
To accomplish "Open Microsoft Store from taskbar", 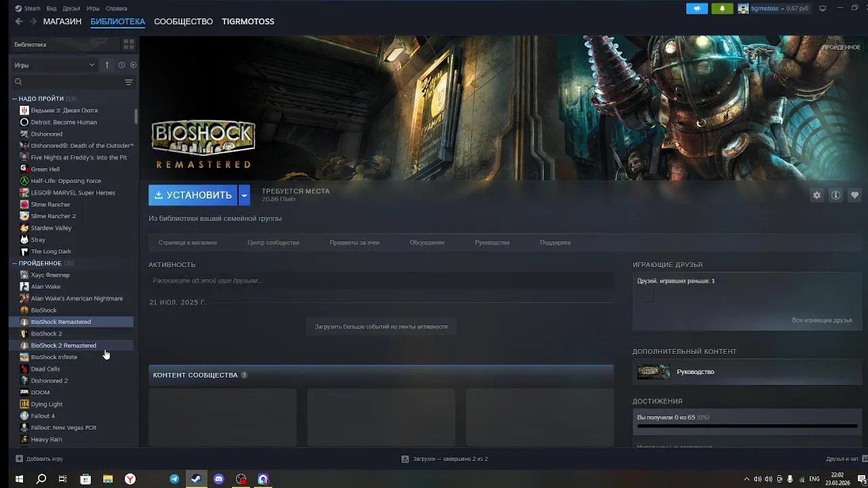I will pyautogui.click(x=85, y=479).
